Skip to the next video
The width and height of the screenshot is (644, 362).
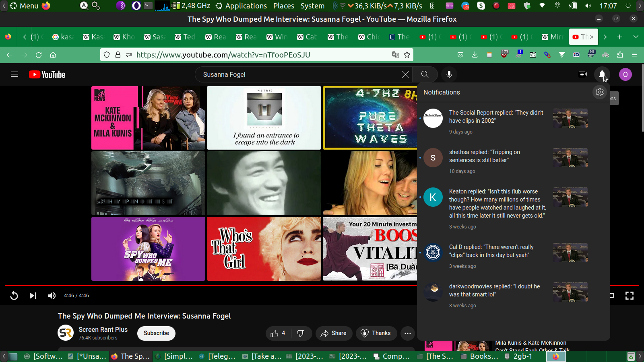click(x=33, y=296)
